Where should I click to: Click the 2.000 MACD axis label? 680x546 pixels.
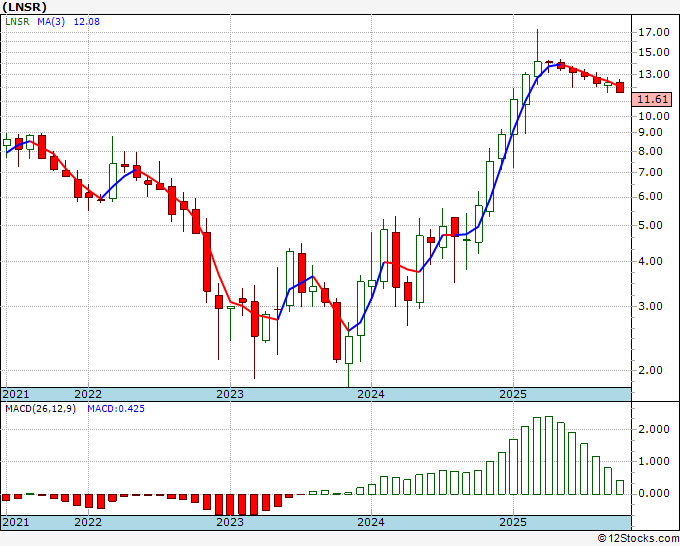[654, 429]
